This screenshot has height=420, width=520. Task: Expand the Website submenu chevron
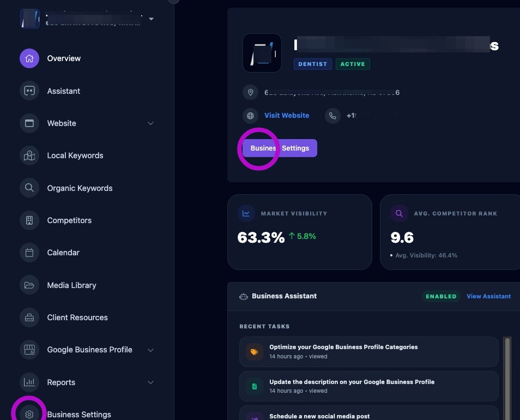pyautogui.click(x=150, y=123)
